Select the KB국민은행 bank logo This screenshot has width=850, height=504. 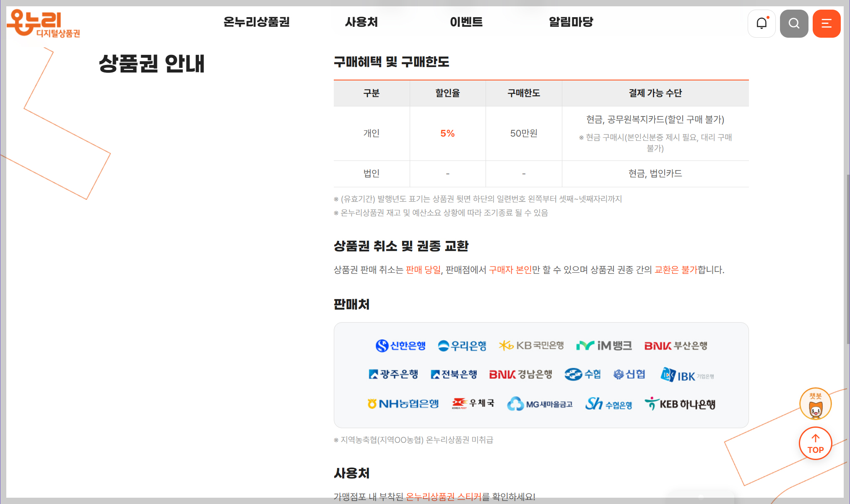531,345
